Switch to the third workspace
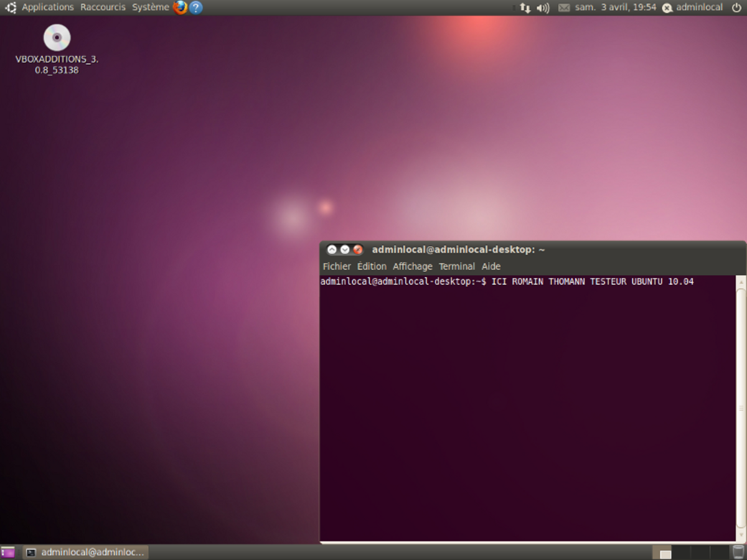This screenshot has width=747, height=560. pyautogui.click(x=701, y=552)
